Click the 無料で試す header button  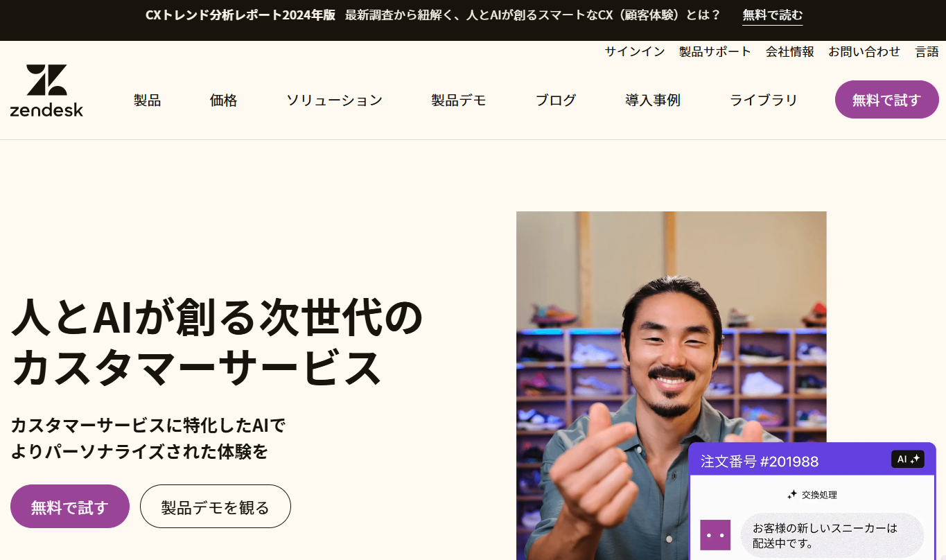tap(887, 100)
